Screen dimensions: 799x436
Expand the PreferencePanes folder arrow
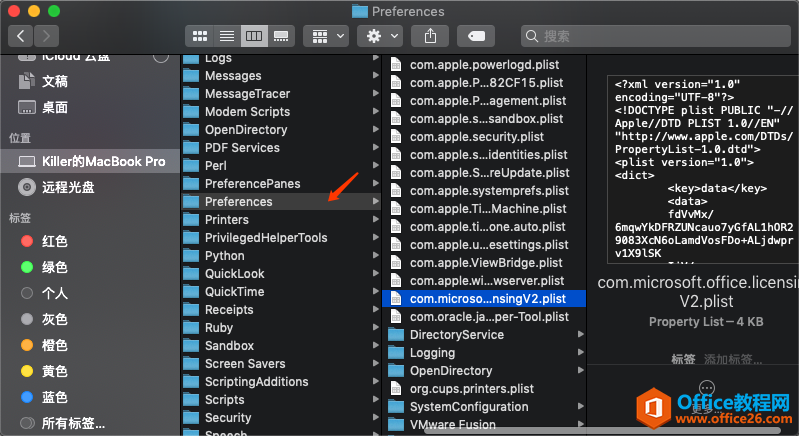pyautogui.click(x=376, y=183)
